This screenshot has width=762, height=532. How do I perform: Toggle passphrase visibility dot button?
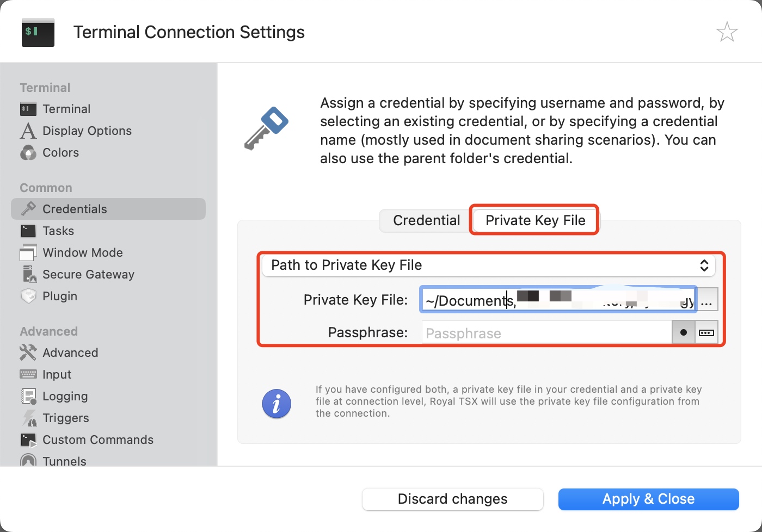pyautogui.click(x=684, y=332)
